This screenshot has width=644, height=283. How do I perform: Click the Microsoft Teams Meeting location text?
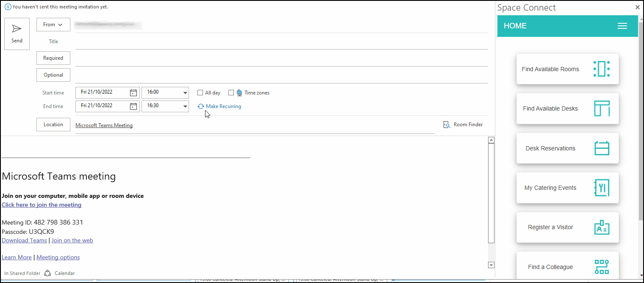tap(104, 125)
